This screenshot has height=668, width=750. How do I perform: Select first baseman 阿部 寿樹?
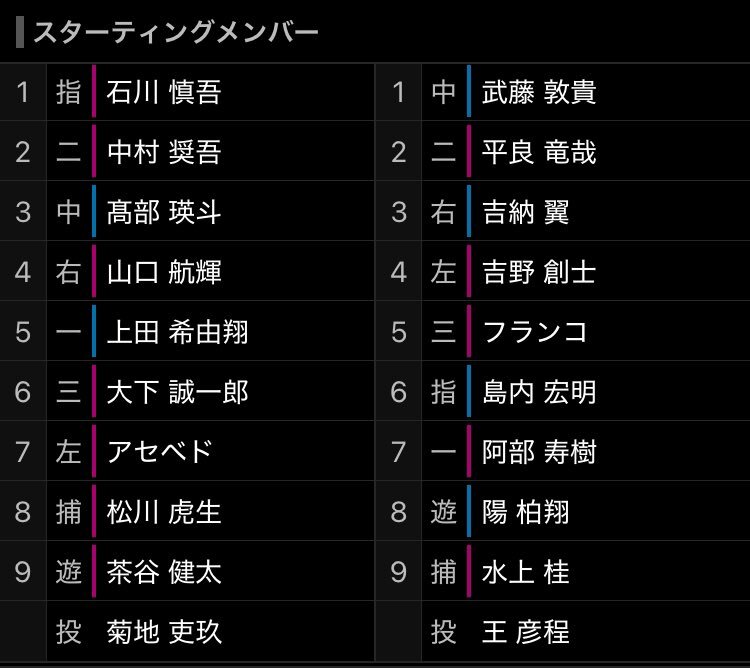[x=539, y=452]
